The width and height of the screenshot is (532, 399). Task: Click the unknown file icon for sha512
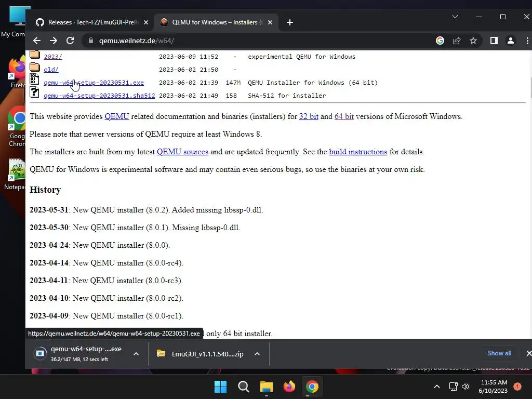point(34,92)
